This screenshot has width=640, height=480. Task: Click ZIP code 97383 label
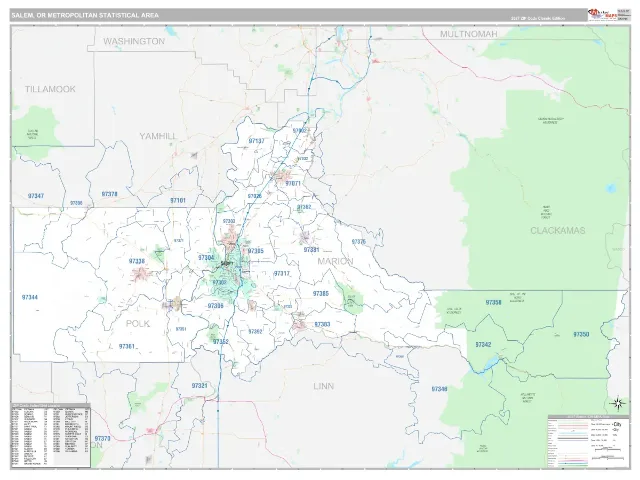322,324
